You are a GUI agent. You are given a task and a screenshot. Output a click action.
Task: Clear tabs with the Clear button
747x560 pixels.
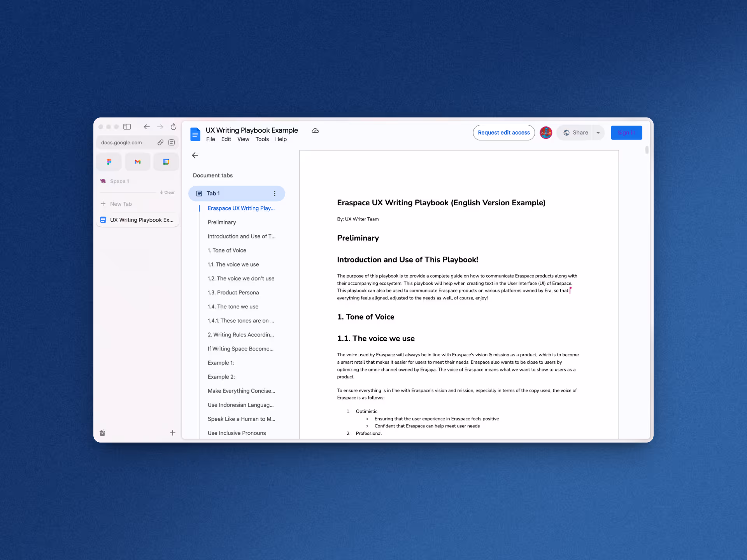167,192
